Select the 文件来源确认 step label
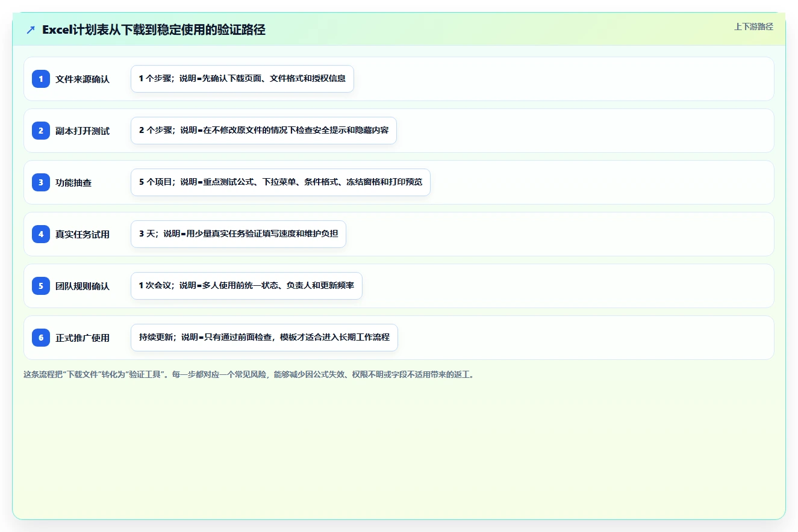This screenshot has width=798, height=532. coord(83,79)
